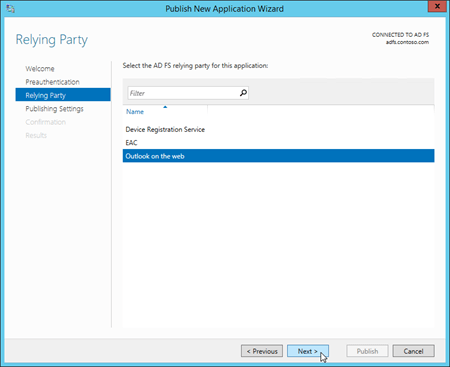Select the EAC relying party row
Viewport: 450px width, 367px height.
click(x=278, y=143)
